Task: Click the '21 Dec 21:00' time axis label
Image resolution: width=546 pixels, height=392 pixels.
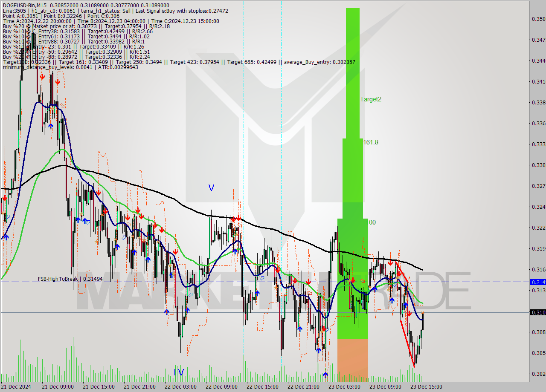Action: [139, 387]
